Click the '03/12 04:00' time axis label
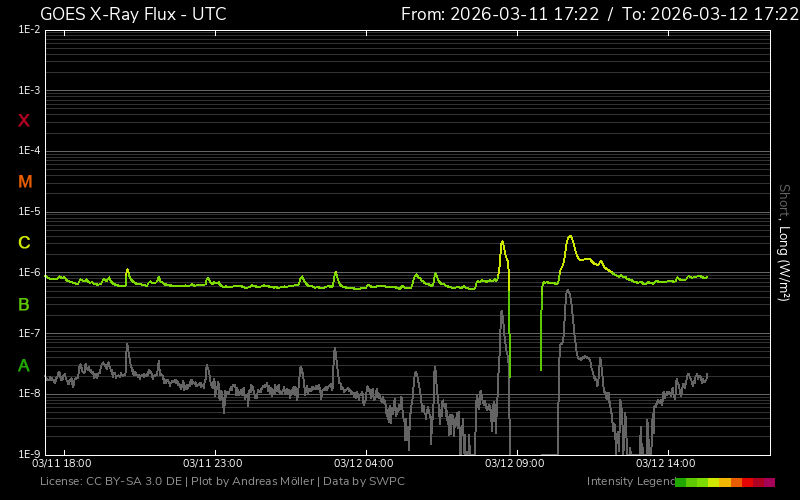Screen dimensions: 800x500 (x=364, y=463)
